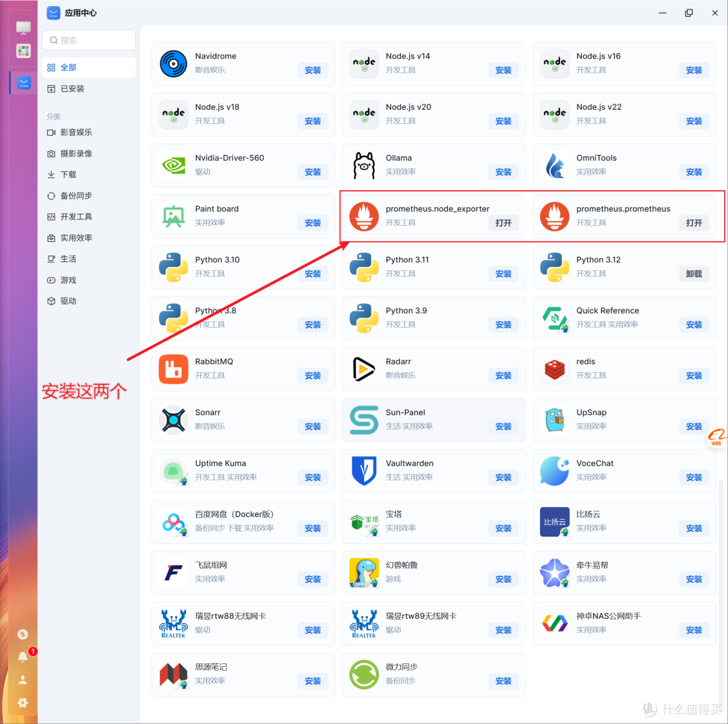The image size is (728, 724).
Task: Open notifications bell in the dock
Action: tap(23, 656)
